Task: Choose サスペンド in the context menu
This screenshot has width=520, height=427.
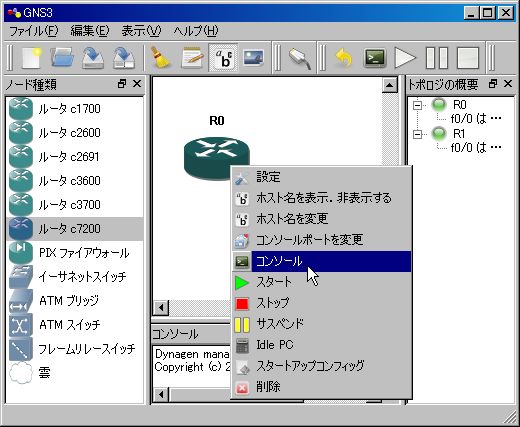Action: click(322, 324)
